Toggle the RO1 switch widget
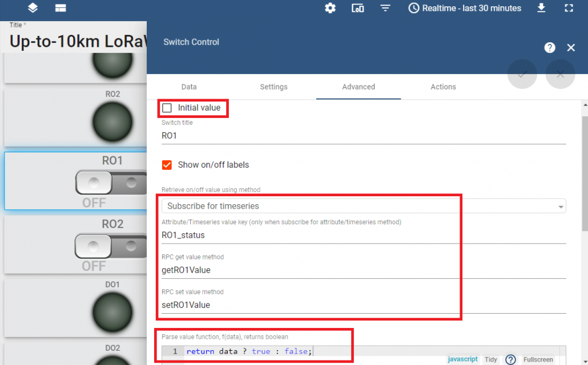Image resolution: width=588 pixels, height=365 pixels. [112, 183]
